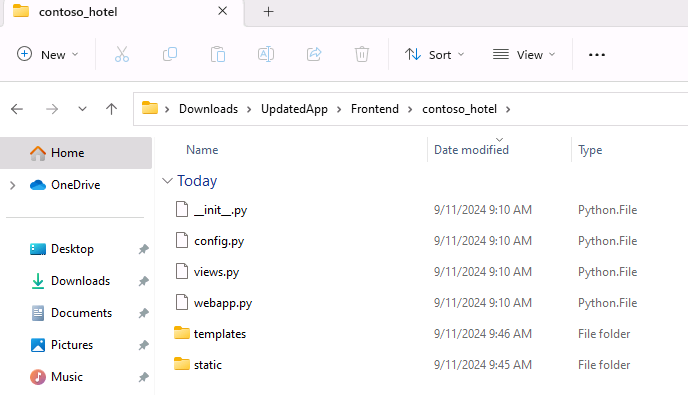The width and height of the screenshot is (688, 395).
Task: Click pin icon next to Documents
Action: click(x=143, y=313)
